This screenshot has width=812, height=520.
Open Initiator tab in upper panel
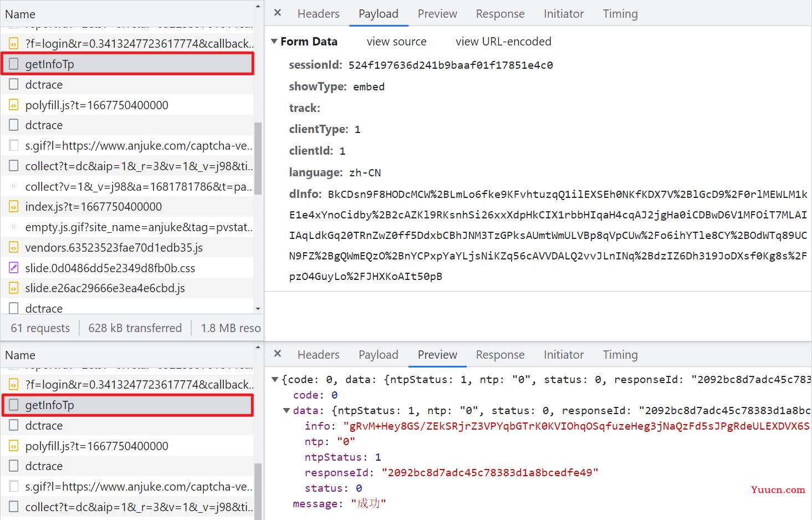[564, 14]
